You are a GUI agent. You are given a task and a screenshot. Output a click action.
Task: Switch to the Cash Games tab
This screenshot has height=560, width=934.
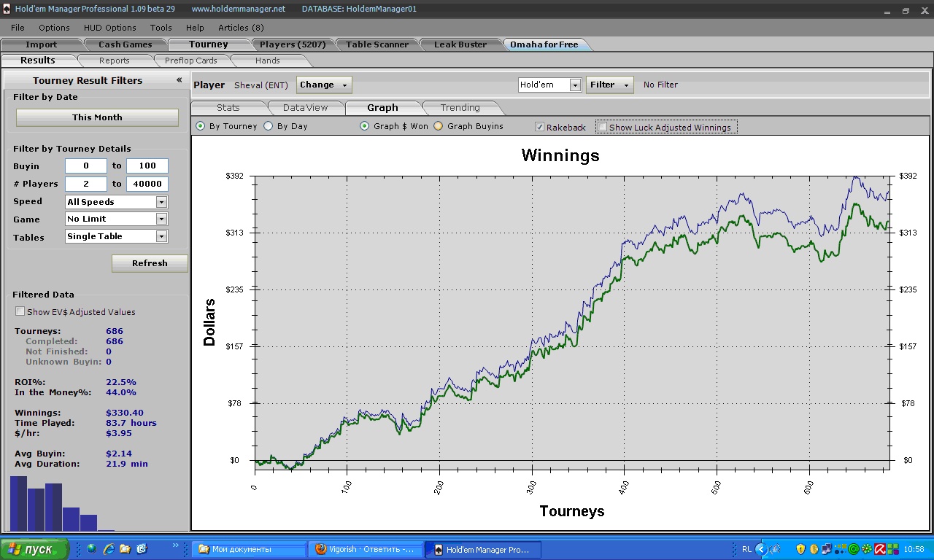click(126, 44)
